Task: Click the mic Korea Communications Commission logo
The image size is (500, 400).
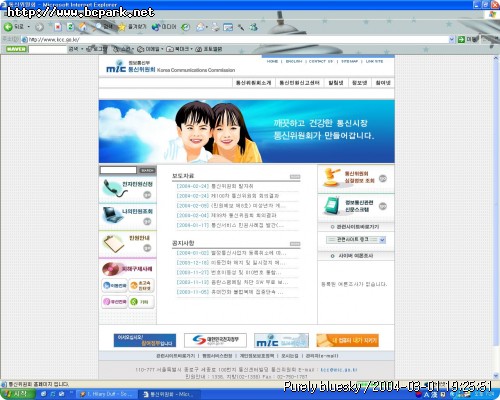Action: tap(170, 66)
